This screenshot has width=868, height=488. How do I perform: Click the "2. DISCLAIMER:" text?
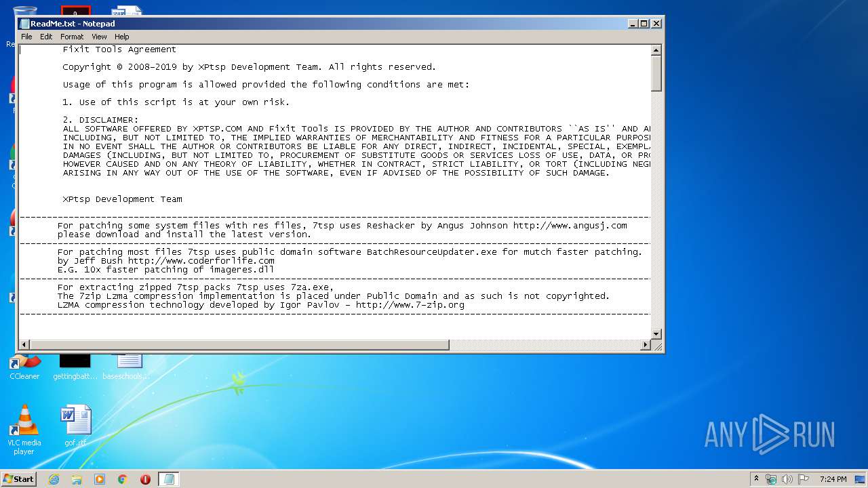coord(100,120)
